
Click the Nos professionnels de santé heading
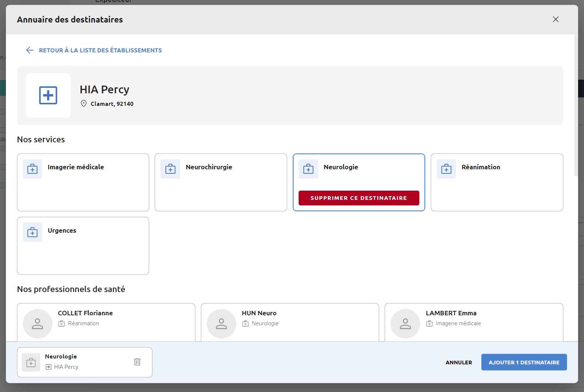[x=71, y=289]
